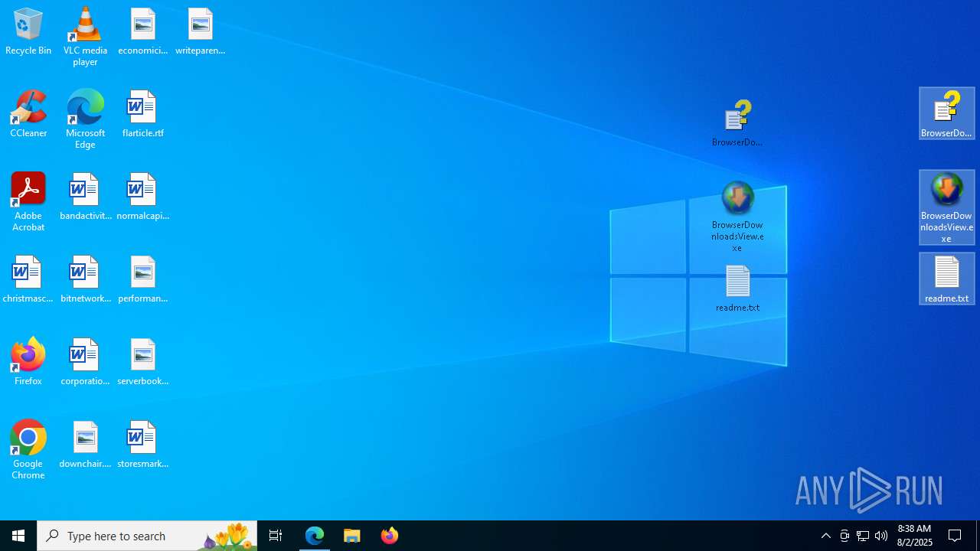
Task: Select flarticle.rtf document
Action: coord(143,115)
